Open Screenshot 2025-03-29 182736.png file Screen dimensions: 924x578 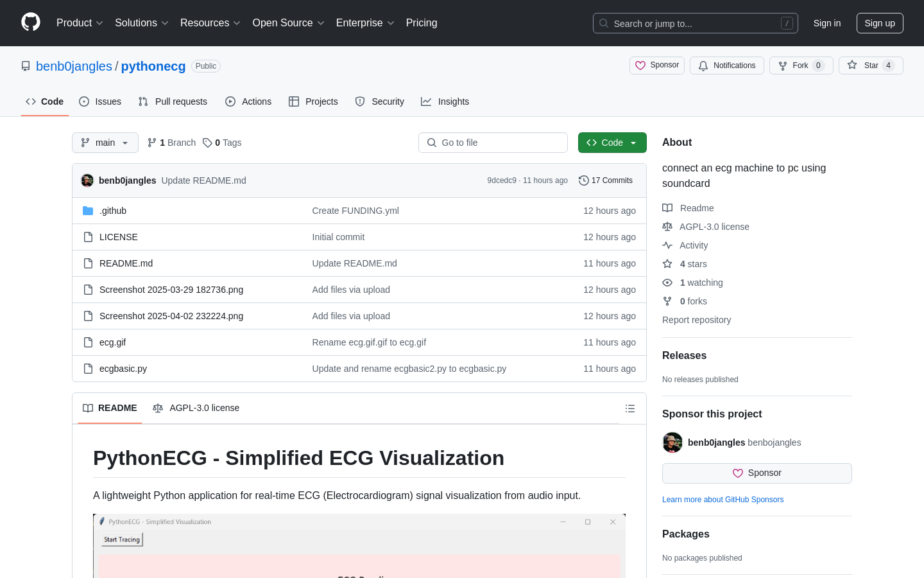(171, 290)
